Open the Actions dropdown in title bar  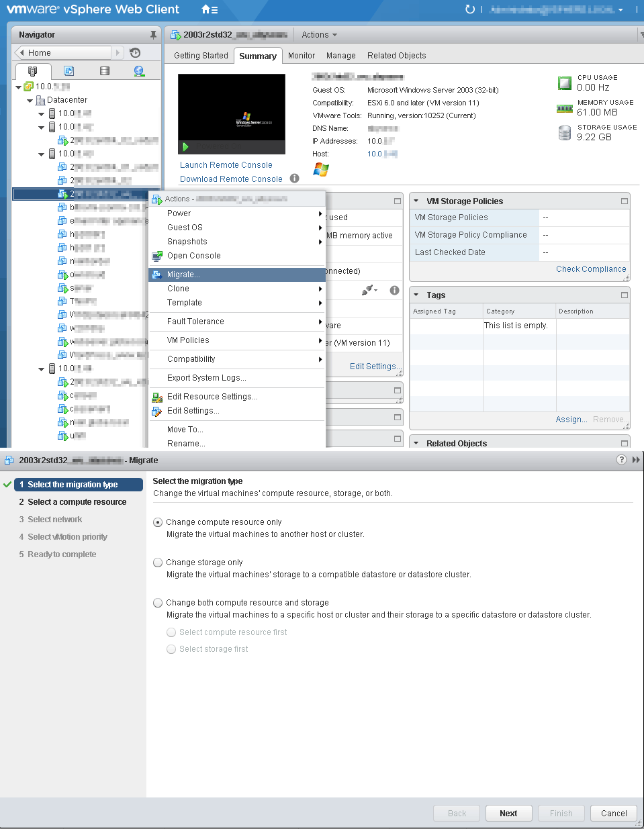[x=320, y=35]
